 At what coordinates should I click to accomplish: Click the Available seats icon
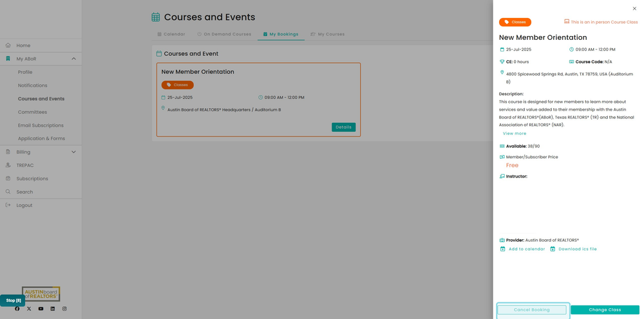pos(502,147)
